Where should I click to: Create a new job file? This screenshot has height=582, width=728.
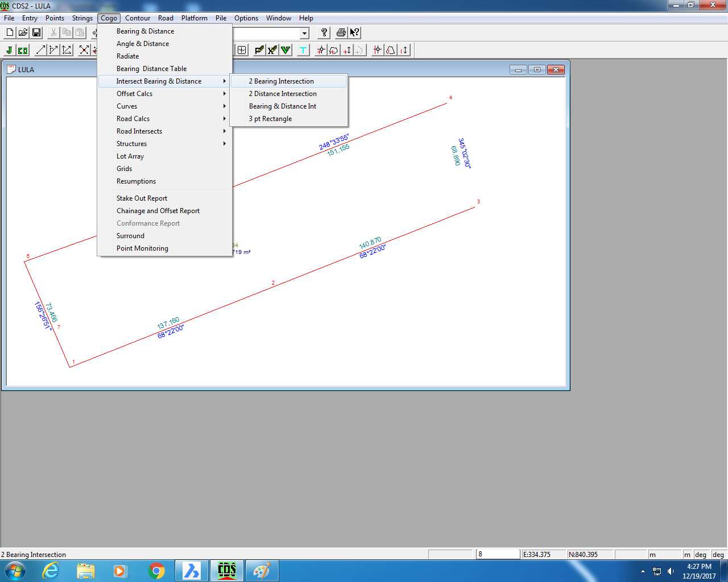9,32
